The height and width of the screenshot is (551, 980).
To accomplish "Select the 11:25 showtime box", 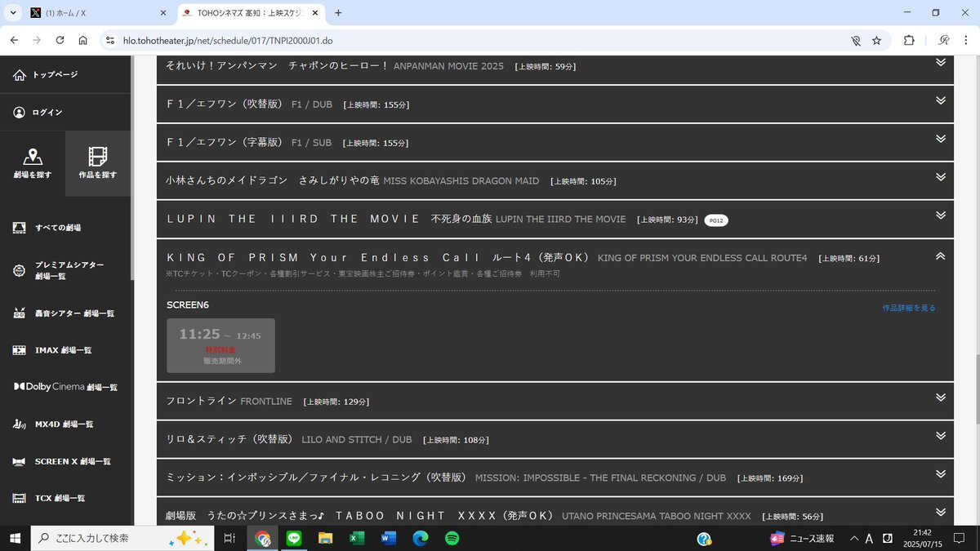I will tap(220, 345).
